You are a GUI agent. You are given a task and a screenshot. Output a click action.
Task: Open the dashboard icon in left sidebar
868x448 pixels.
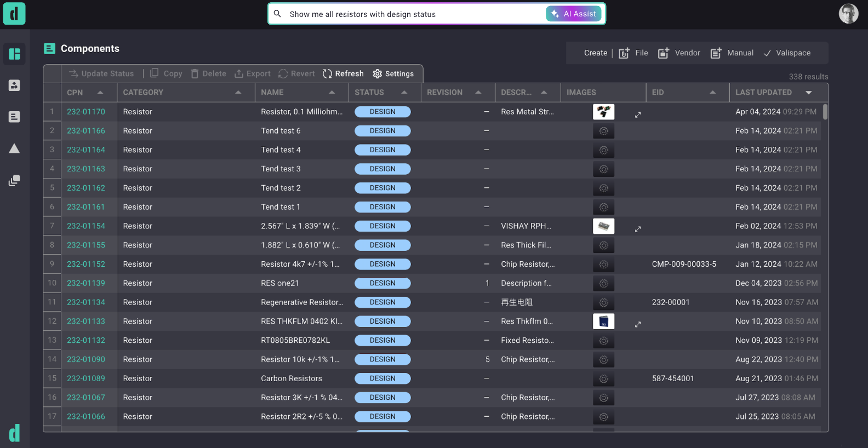(x=14, y=54)
